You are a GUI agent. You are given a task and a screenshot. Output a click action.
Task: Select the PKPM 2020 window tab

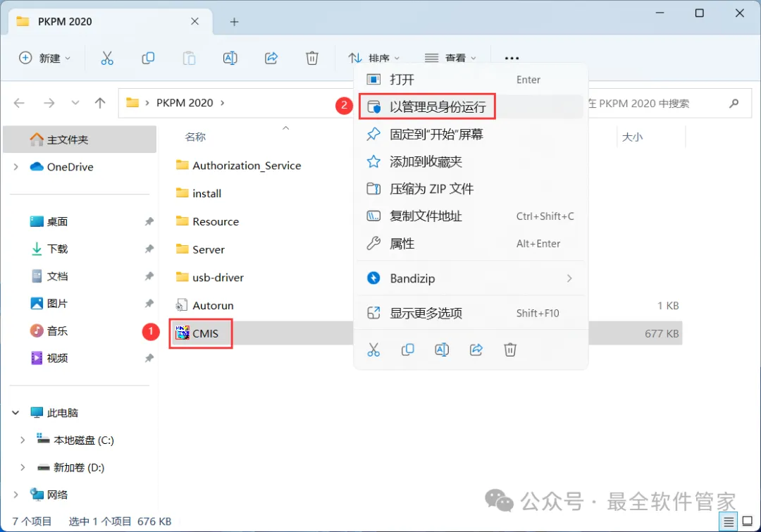click(111, 22)
